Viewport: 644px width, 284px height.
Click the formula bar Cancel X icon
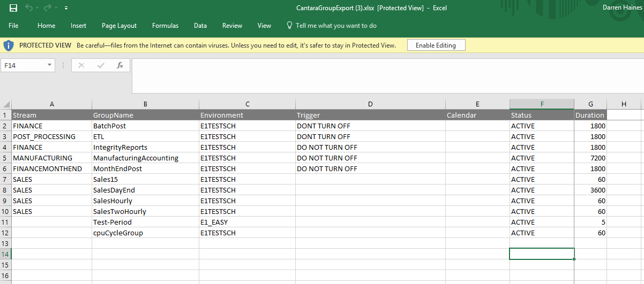81,65
